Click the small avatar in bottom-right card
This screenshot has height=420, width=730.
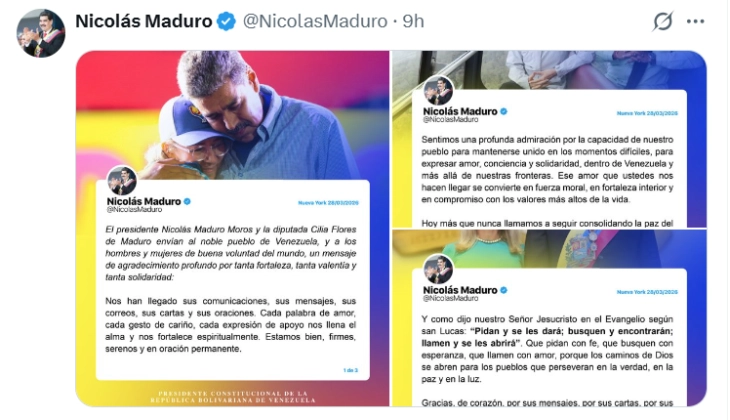pos(438,270)
